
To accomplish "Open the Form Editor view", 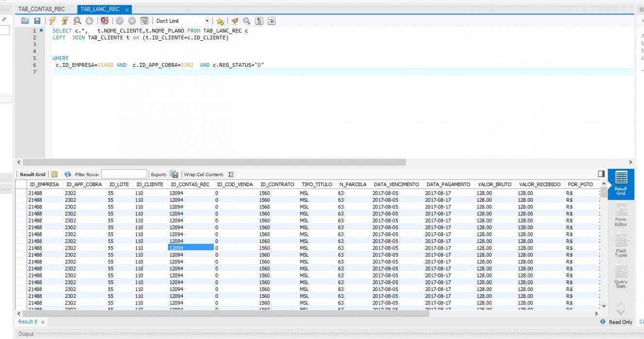I will (621, 215).
